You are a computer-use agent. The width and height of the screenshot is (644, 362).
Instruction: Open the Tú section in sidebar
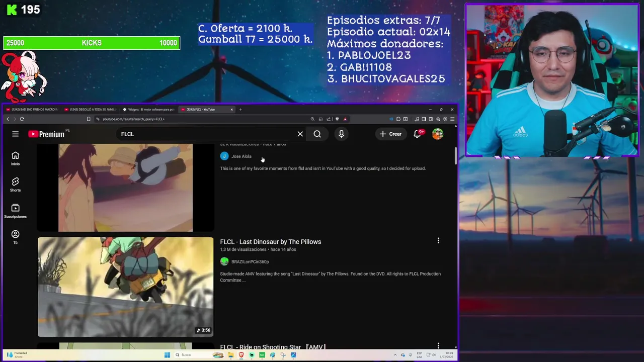pos(15,237)
